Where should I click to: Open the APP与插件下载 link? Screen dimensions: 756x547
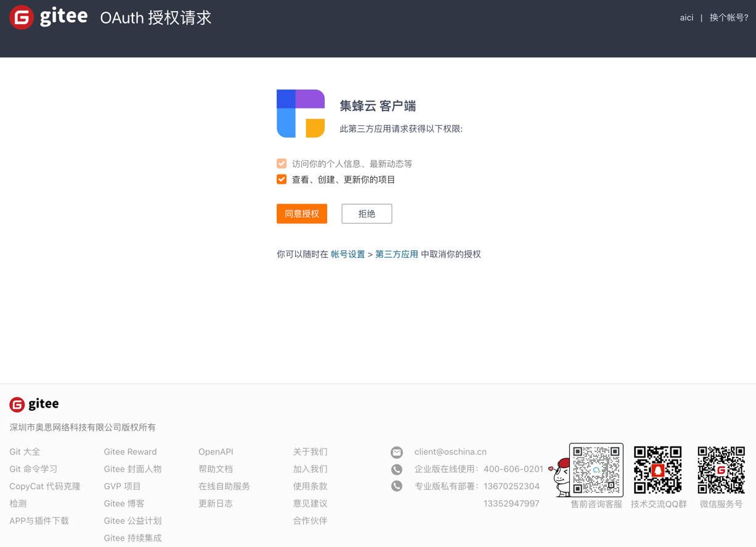(39, 521)
